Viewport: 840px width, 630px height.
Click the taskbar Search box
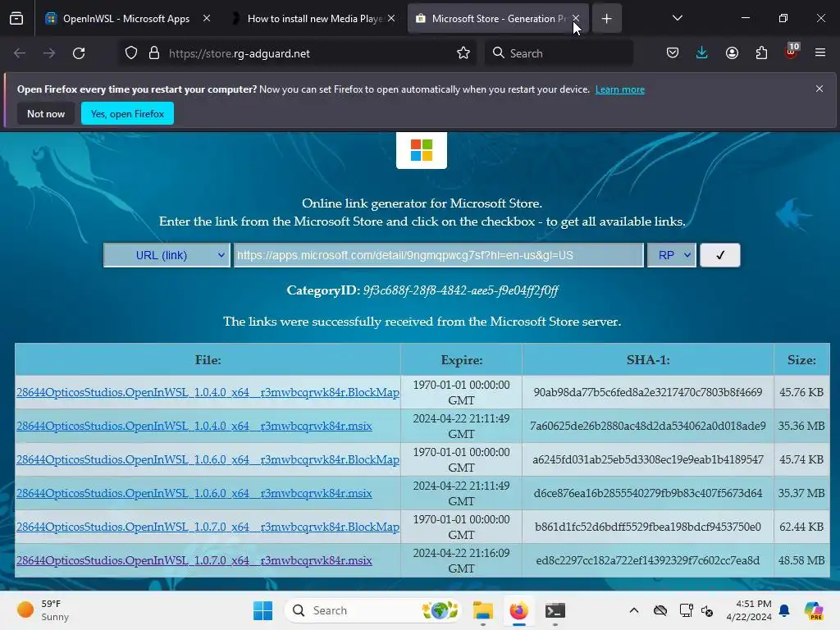coord(373,610)
